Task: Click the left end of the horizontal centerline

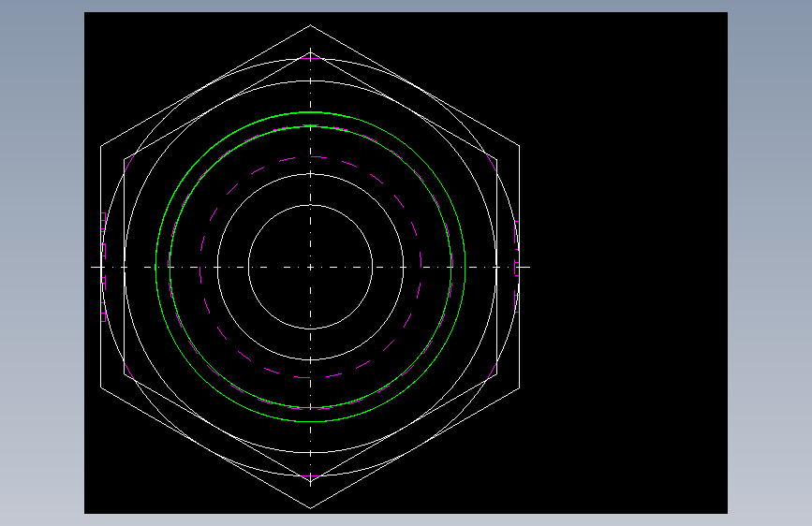Action: pos(92,267)
